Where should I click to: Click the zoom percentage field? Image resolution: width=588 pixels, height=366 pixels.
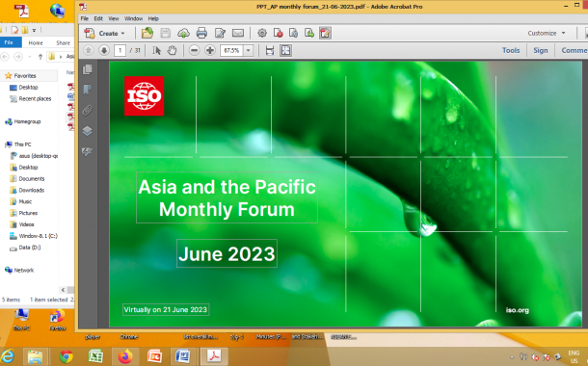pos(232,50)
